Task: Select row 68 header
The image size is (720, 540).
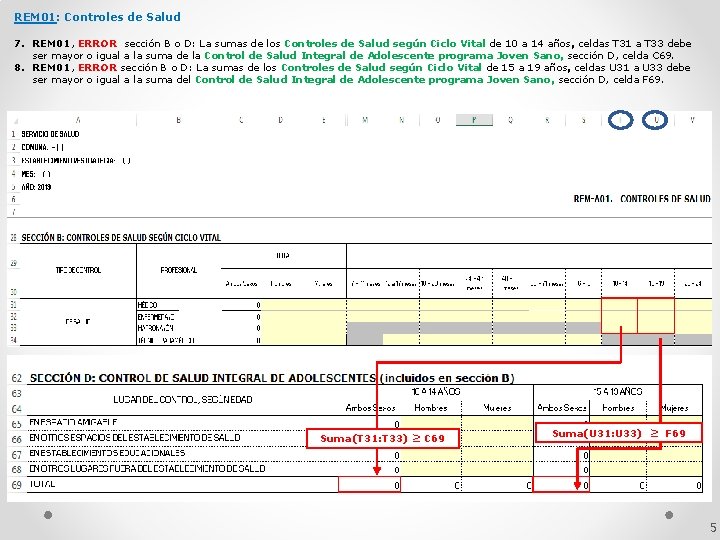Action: [x=17, y=470]
